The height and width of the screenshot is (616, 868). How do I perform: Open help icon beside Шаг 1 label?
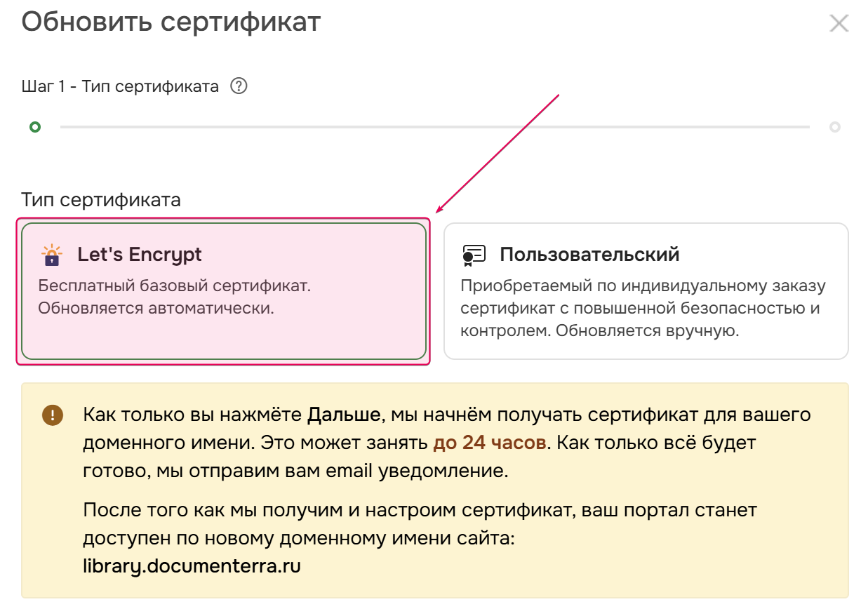click(239, 86)
